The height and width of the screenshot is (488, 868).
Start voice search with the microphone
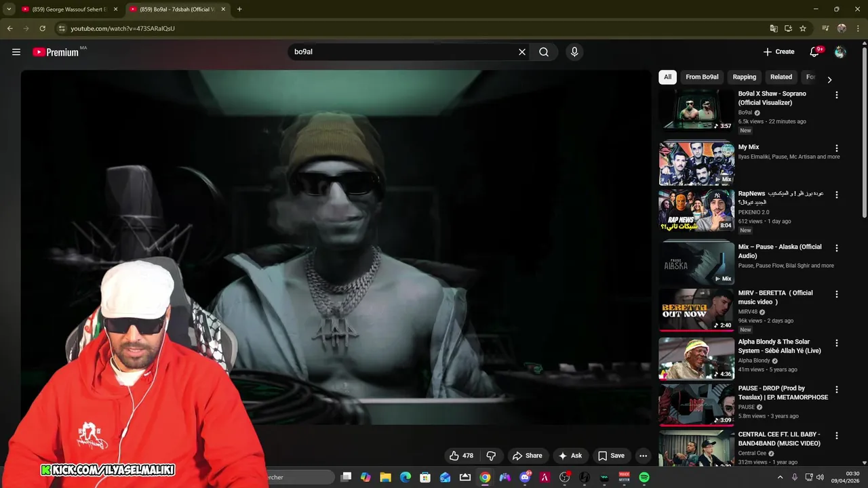(x=574, y=52)
